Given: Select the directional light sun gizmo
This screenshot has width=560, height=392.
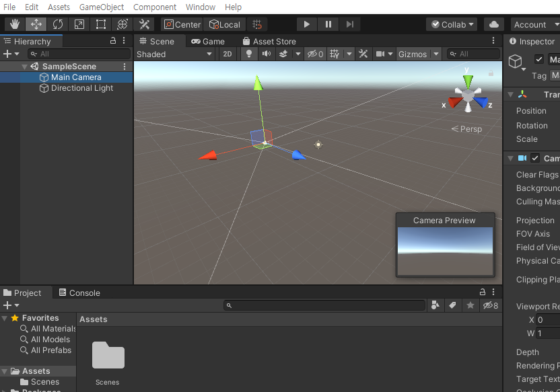Looking at the screenshot, I should pos(318,145).
